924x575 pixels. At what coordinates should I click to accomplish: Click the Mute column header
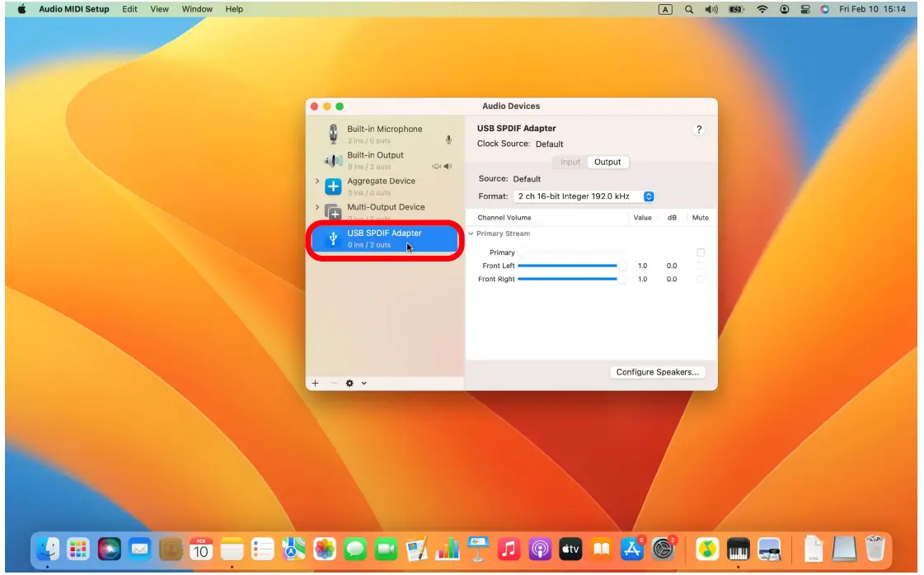[700, 218]
